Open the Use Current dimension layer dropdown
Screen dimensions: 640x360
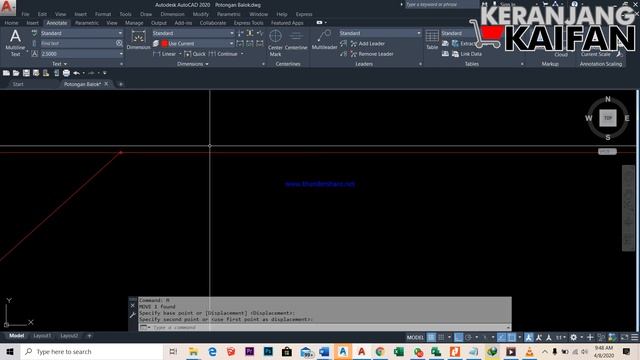coord(231,43)
